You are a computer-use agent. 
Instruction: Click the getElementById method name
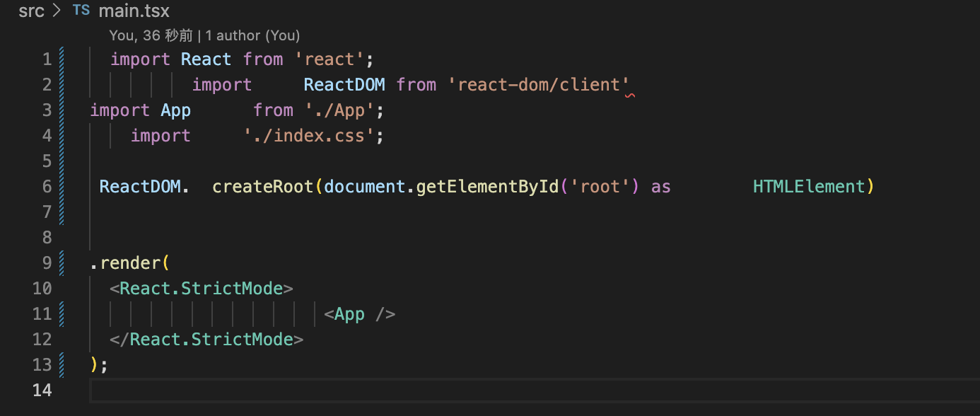tap(487, 187)
